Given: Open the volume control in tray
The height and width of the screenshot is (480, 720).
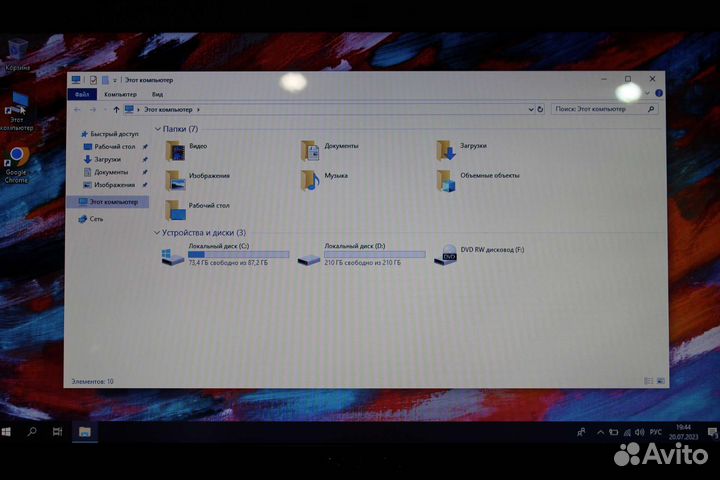Looking at the screenshot, I should pyautogui.click(x=640, y=432).
